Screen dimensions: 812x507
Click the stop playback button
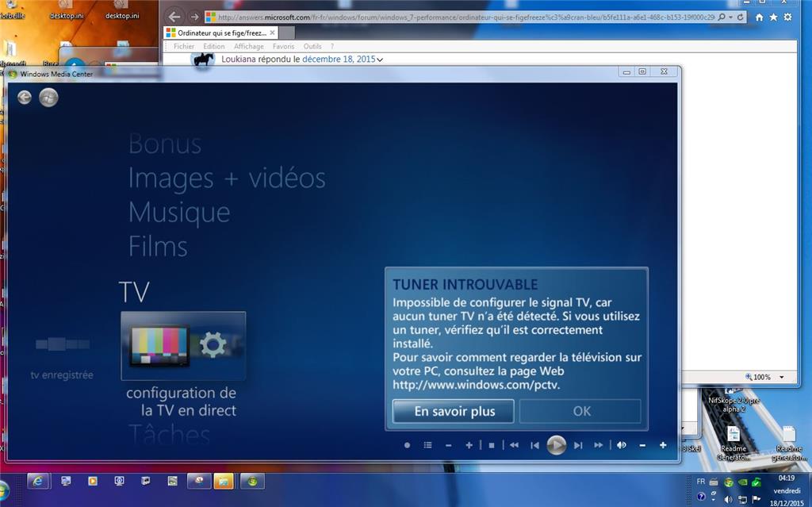(492, 445)
